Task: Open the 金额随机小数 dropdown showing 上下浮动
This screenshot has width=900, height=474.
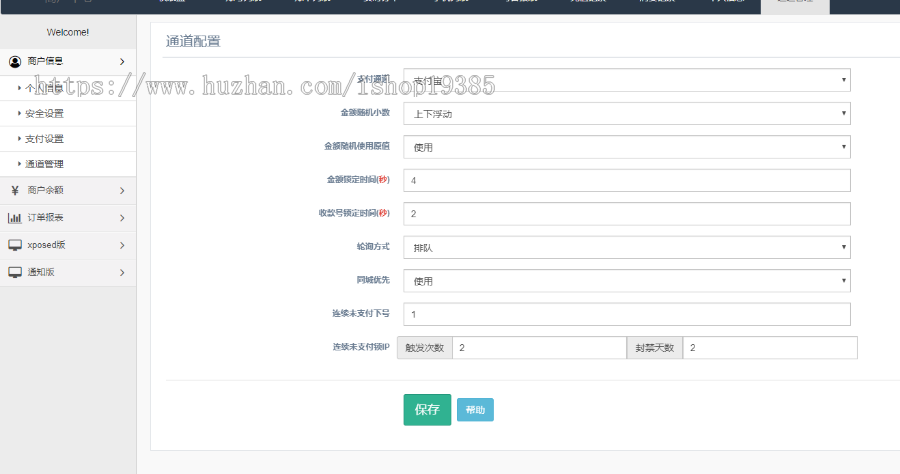Action: pyautogui.click(x=627, y=114)
